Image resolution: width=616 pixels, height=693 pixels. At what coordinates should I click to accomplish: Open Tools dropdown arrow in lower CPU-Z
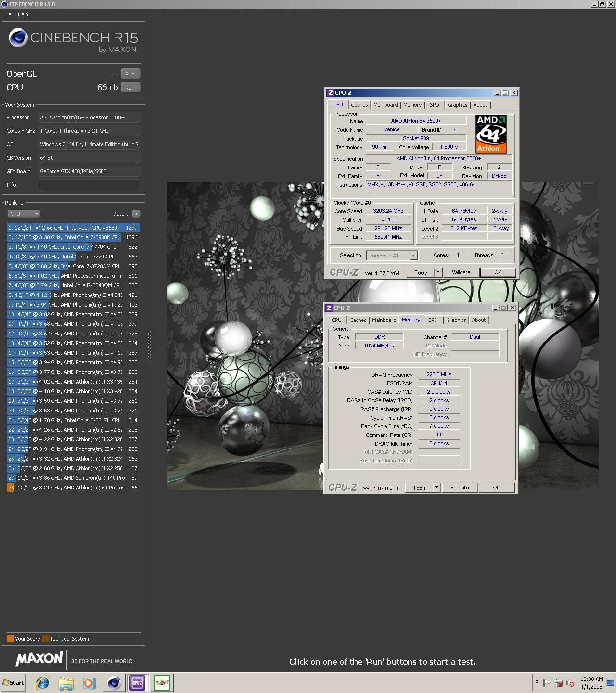pos(436,488)
